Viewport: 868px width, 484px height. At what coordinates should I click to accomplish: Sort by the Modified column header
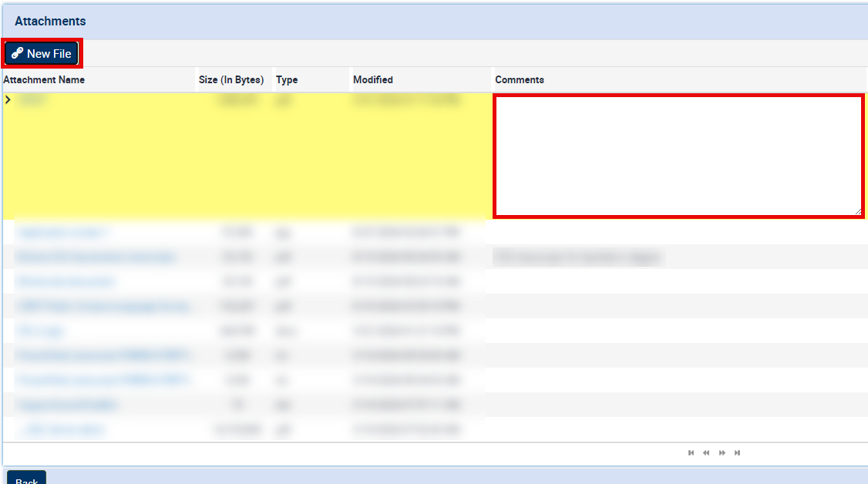373,80
